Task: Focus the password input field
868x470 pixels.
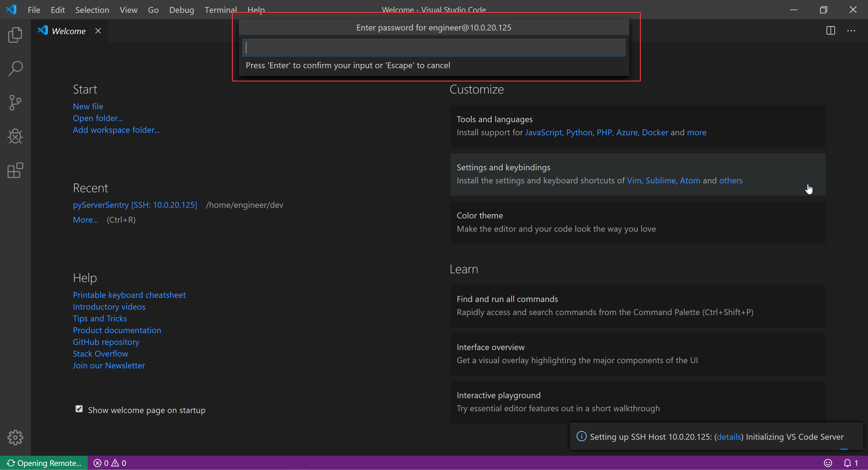Action: [x=434, y=47]
